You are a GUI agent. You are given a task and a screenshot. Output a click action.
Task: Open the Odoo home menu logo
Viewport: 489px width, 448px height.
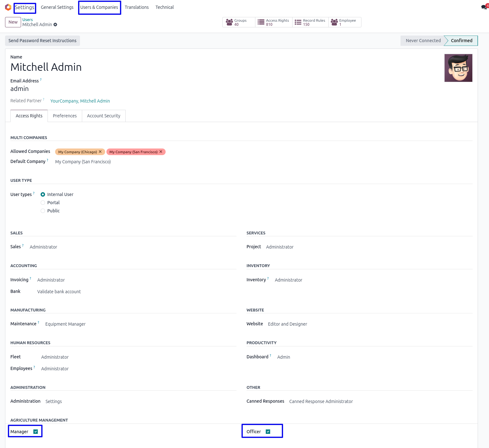coord(8,7)
